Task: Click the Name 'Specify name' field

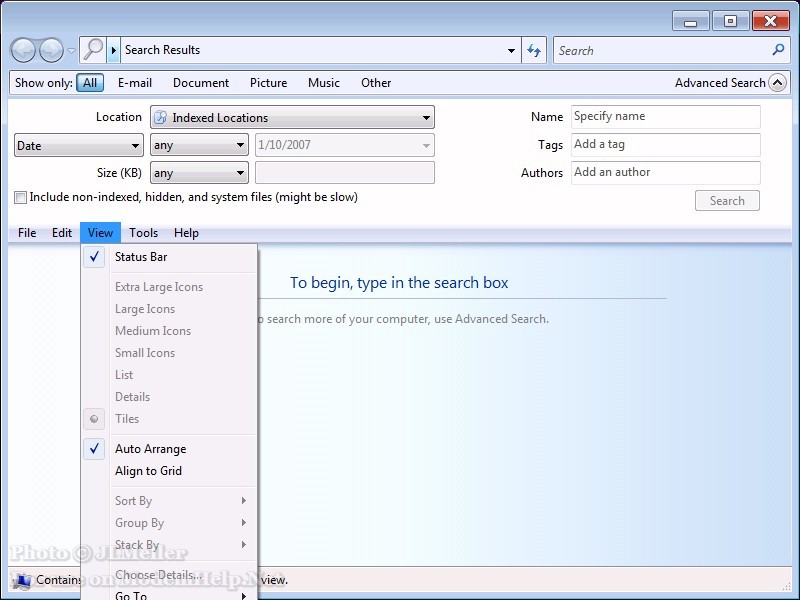Action: coord(665,117)
